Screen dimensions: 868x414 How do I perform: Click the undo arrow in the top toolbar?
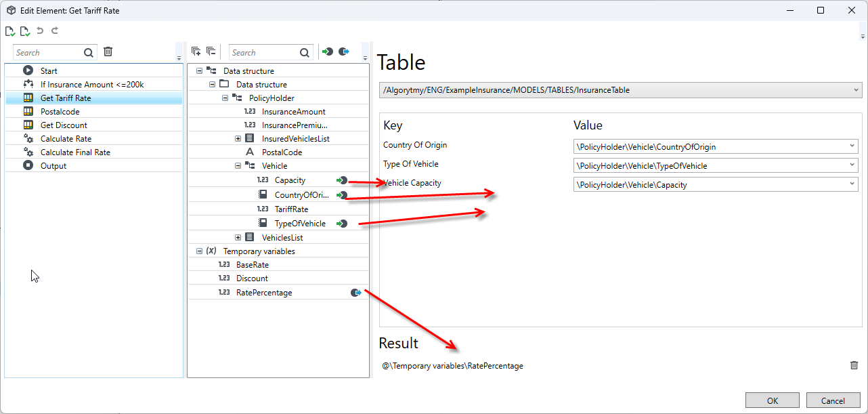pyautogui.click(x=40, y=30)
